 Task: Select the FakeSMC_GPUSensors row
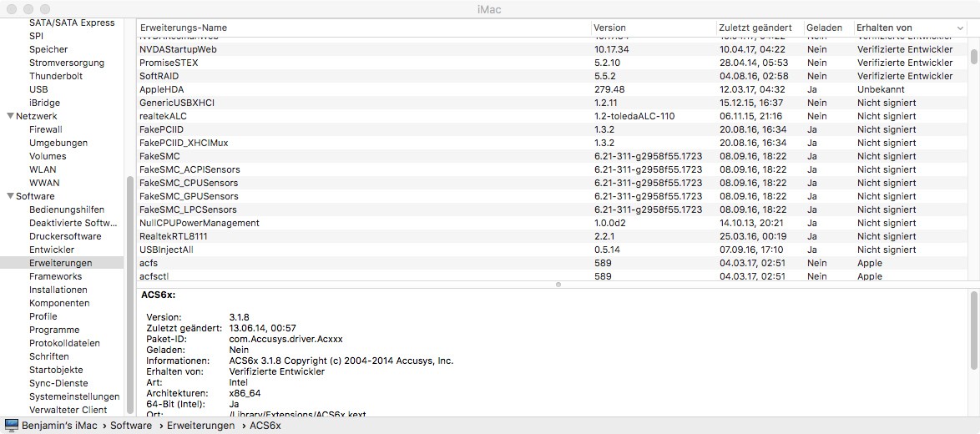552,196
